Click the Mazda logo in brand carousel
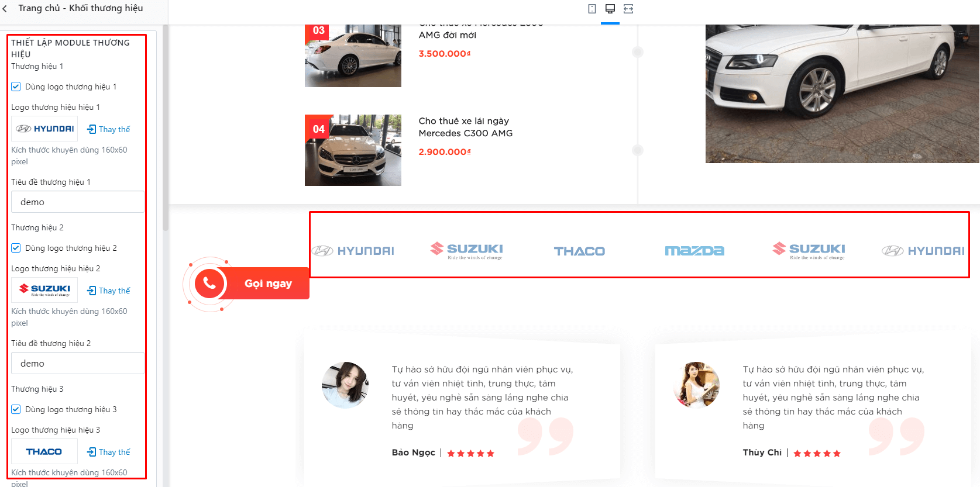The width and height of the screenshot is (980, 487). (x=694, y=251)
